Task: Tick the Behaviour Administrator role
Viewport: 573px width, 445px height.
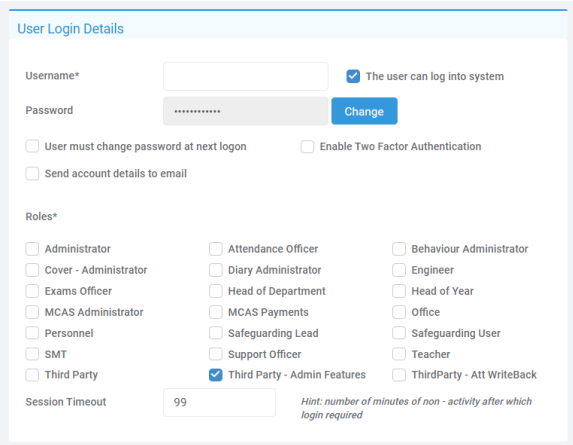Action: pos(399,249)
